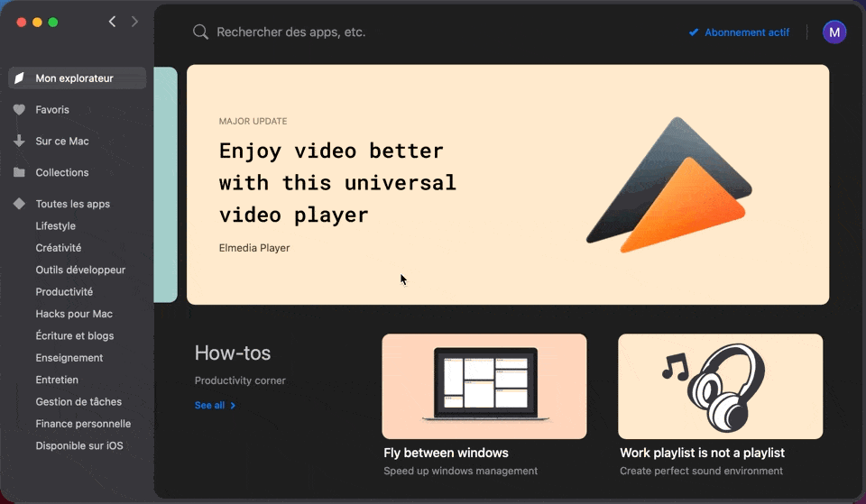
Task: Select Toutes les apps
Action: (x=73, y=204)
